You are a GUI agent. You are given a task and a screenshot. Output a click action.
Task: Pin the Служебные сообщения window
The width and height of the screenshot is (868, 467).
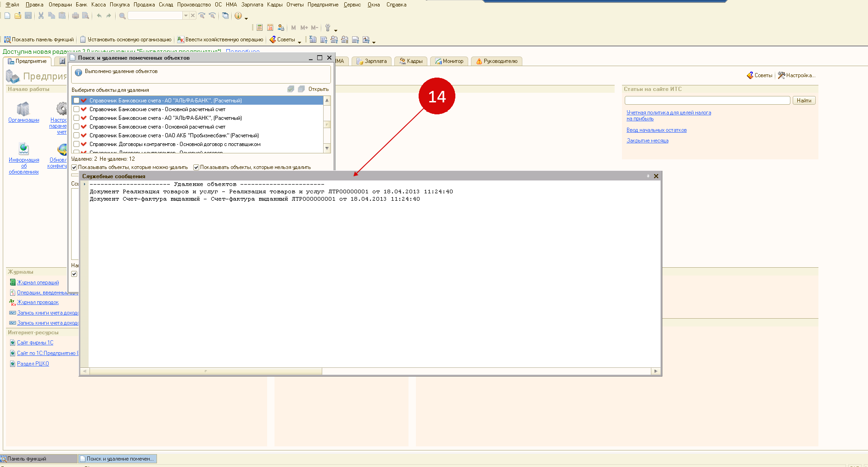[x=648, y=176]
